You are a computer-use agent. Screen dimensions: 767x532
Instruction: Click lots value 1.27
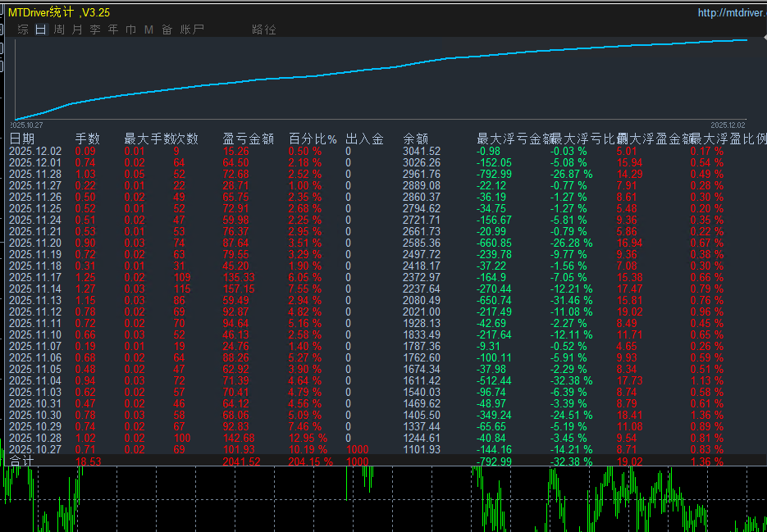(x=85, y=289)
